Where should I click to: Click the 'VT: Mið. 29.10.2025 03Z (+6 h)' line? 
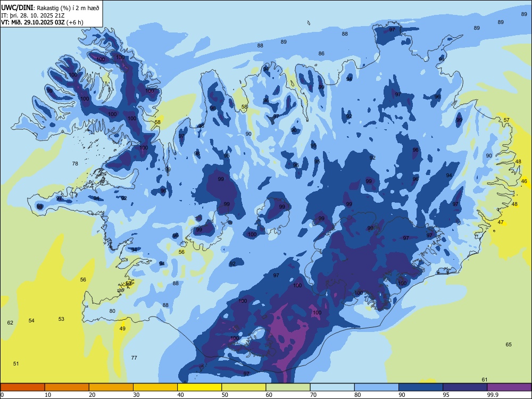[x=42, y=22]
